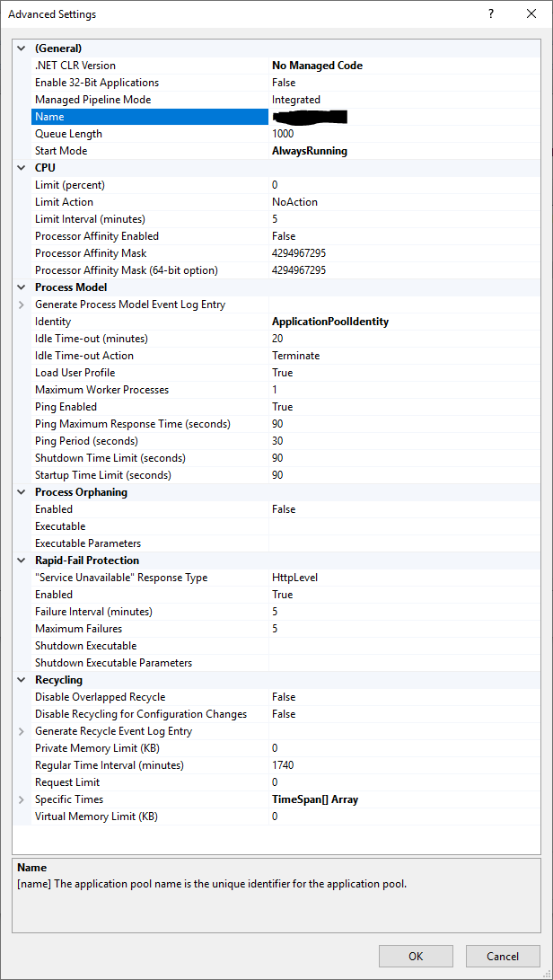The height and width of the screenshot is (980, 553).
Task: Collapse the Recycling section
Action: (x=20, y=679)
